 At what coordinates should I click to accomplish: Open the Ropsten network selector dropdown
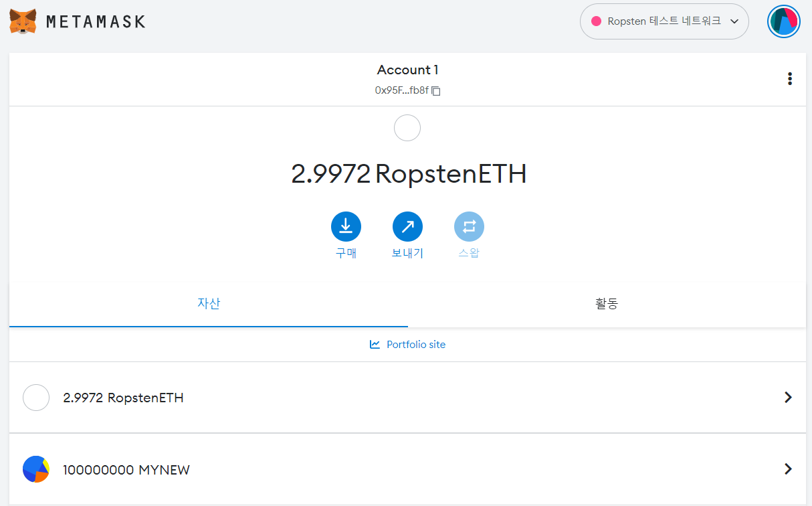pos(664,21)
